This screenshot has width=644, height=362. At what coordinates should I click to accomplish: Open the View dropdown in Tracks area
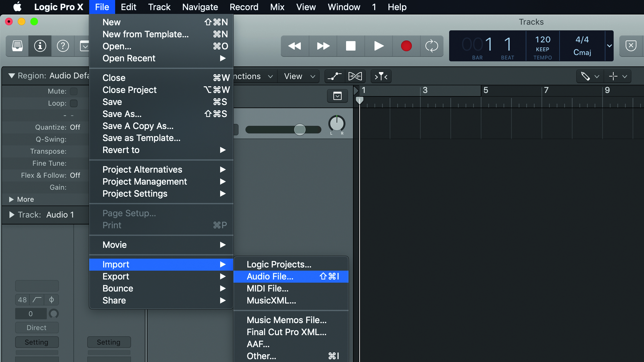[299, 76]
